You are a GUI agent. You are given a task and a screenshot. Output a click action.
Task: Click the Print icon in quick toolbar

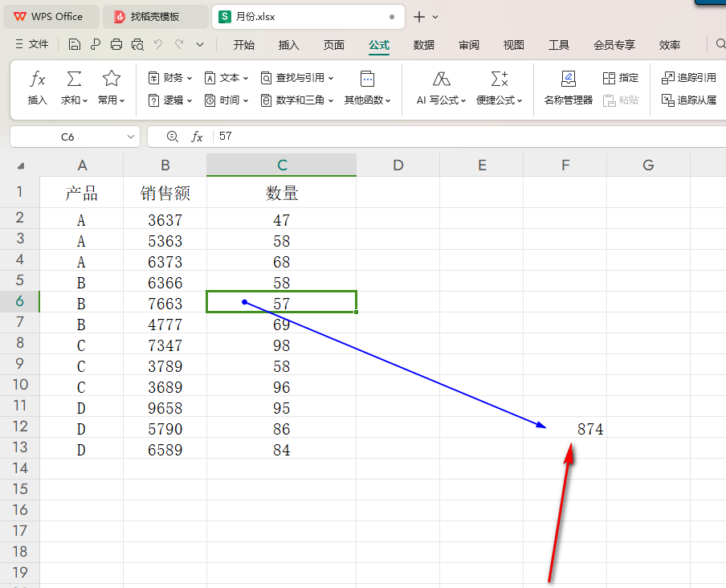(x=116, y=44)
